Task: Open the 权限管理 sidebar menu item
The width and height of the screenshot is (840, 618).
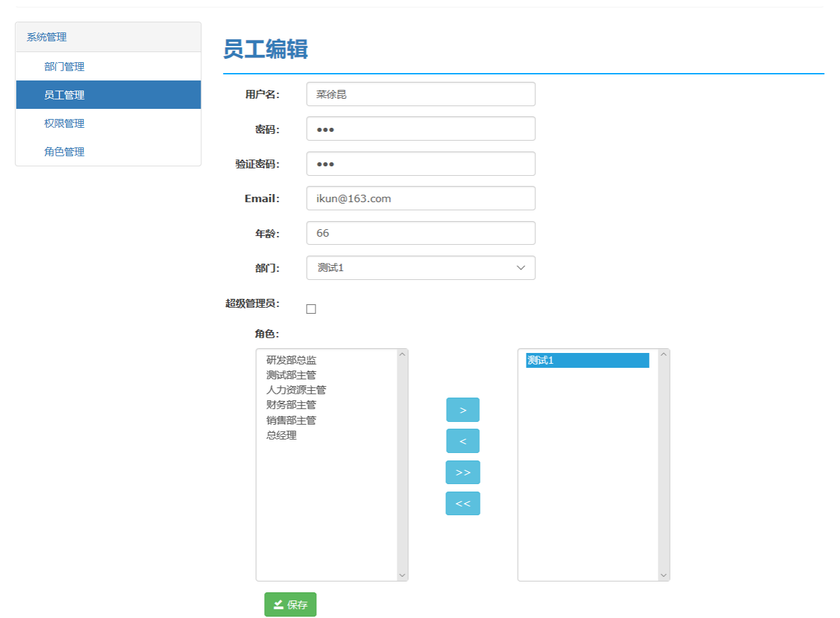Action: pos(64,123)
